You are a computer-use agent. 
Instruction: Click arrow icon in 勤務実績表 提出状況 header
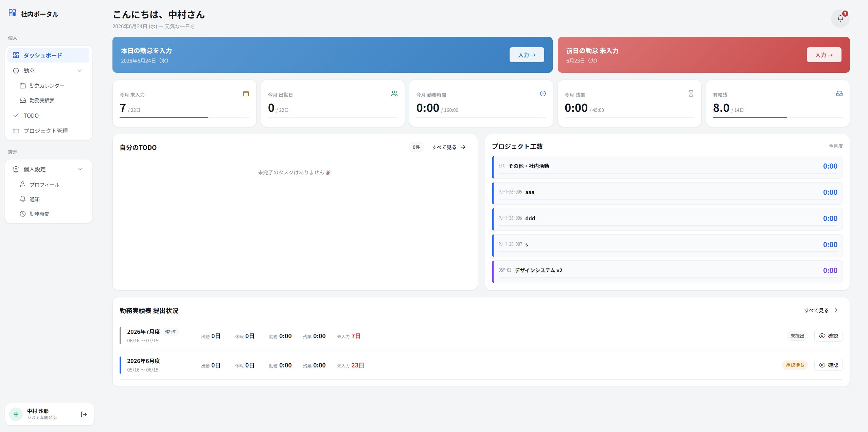pyautogui.click(x=835, y=310)
